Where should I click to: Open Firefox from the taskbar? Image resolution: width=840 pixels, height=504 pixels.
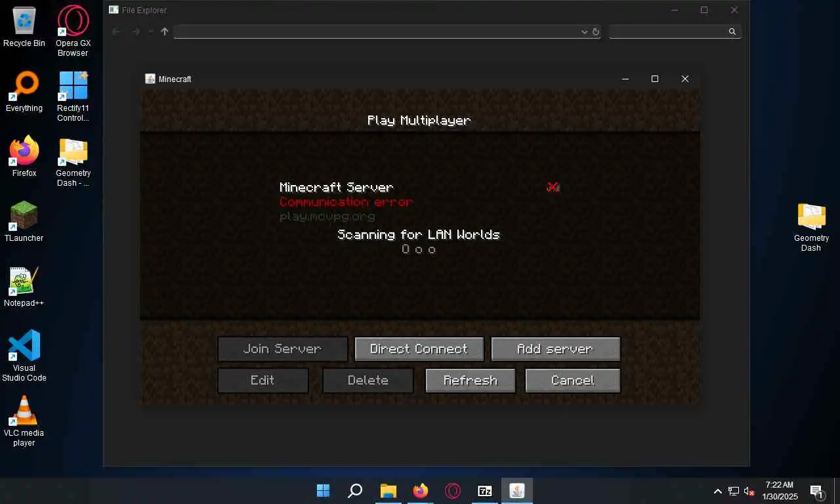point(420,491)
